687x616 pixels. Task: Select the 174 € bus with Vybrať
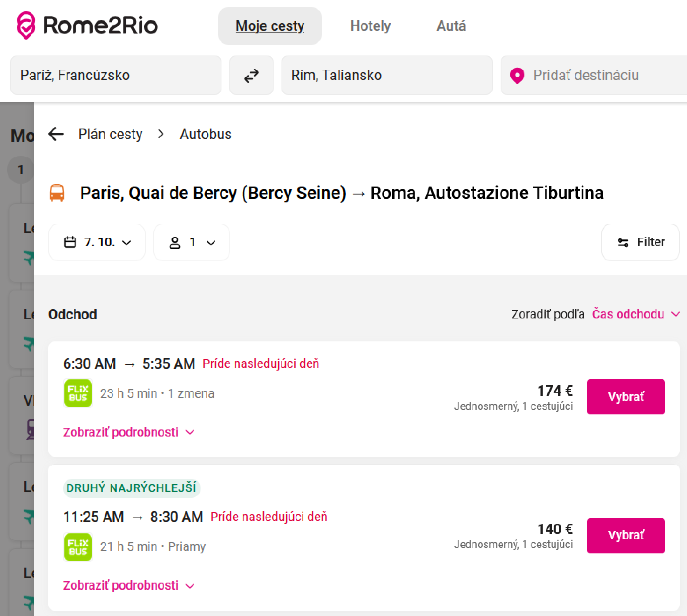click(x=626, y=397)
